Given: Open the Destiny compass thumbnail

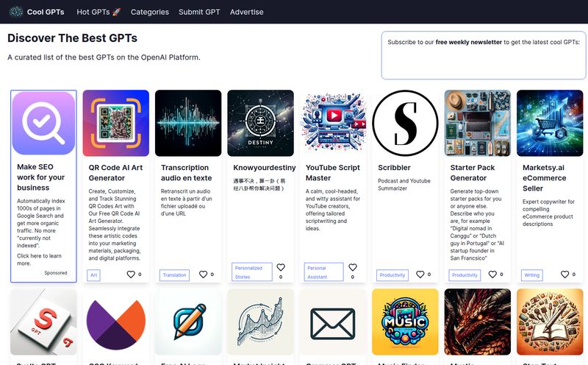Looking at the screenshot, I should pos(261,123).
